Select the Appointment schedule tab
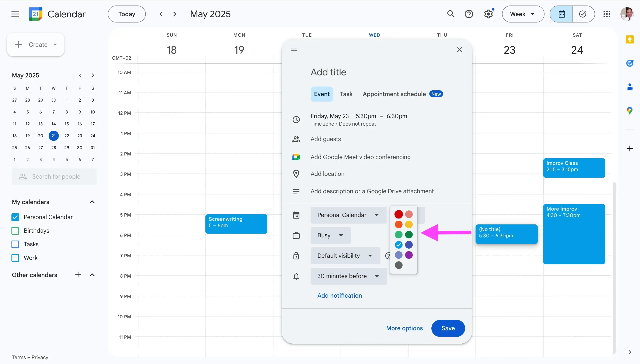Screen dimensions: 640x364 click(x=394, y=94)
